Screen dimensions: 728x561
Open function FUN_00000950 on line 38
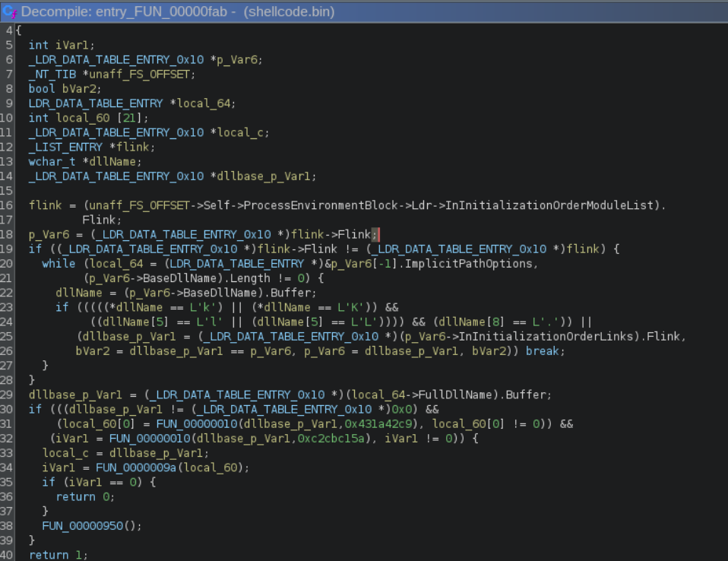coord(83,526)
